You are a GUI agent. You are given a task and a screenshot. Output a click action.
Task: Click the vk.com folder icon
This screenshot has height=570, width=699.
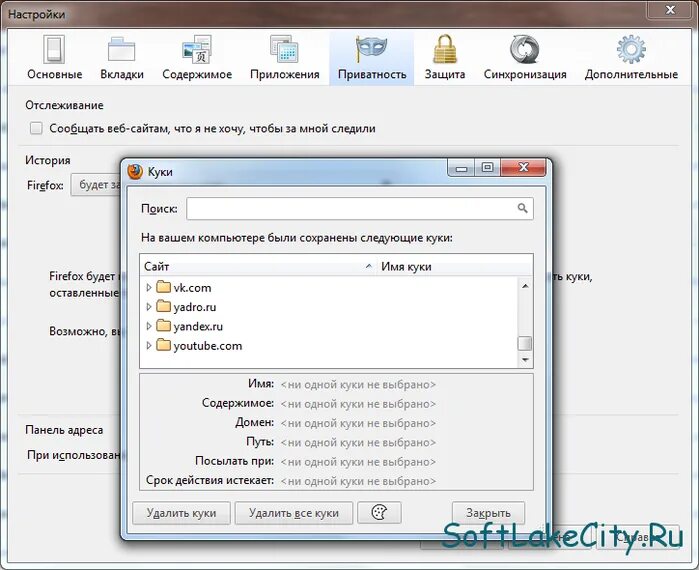[164, 287]
